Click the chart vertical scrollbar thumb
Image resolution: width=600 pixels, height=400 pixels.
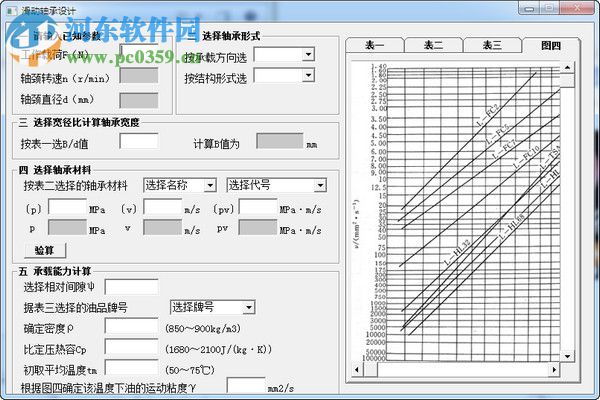coord(567,81)
